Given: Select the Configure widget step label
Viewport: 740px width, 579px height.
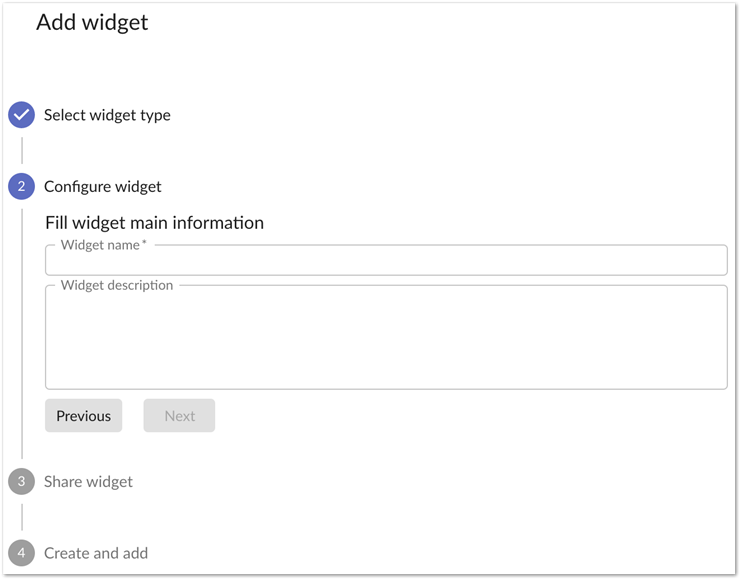Looking at the screenshot, I should (102, 186).
